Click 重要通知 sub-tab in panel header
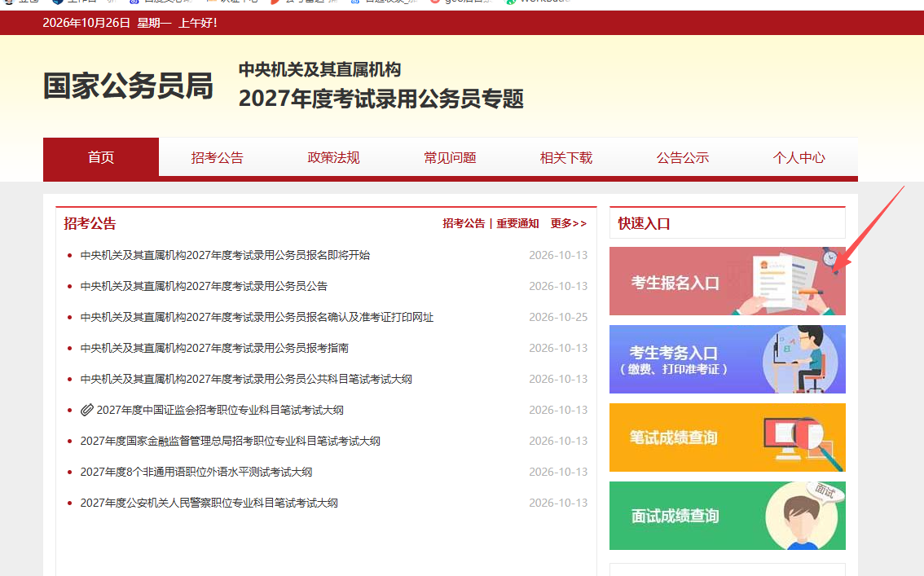The height and width of the screenshot is (576, 924). click(x=517, y=223)
